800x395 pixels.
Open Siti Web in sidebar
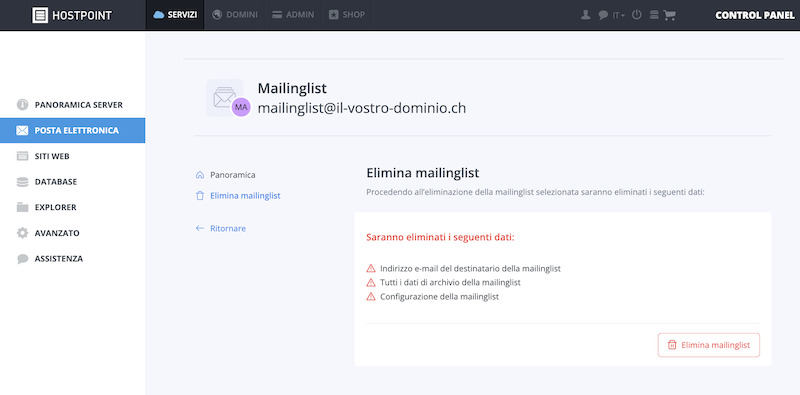point(72,156)
